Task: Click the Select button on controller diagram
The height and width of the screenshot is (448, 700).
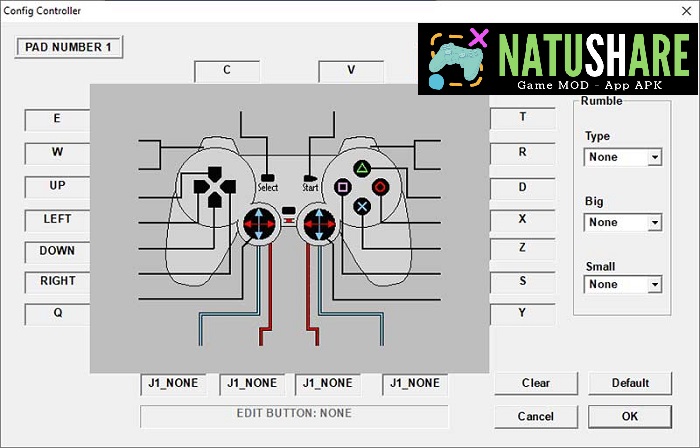Action: (267, 178)
